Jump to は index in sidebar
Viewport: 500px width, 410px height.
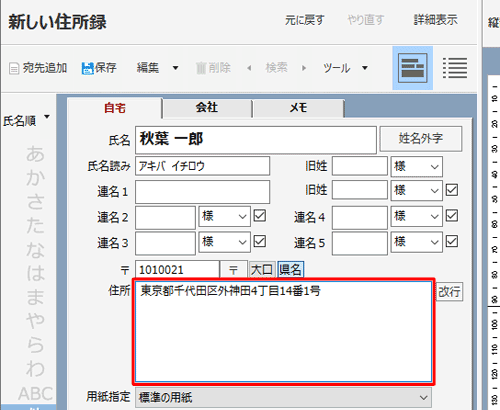(x=35, y=273)
